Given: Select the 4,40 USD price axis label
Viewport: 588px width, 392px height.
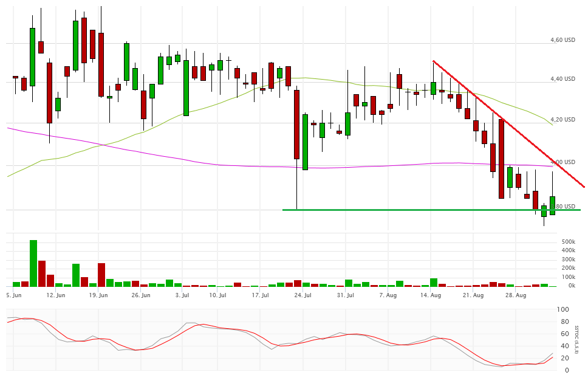Looking at the screenshot, I should 562,79.
